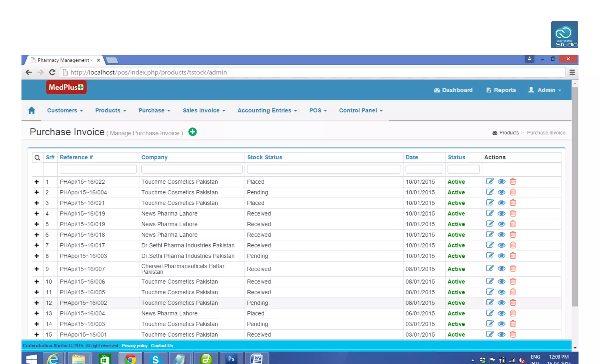Click the Reports link in the header

coord(501,90)
